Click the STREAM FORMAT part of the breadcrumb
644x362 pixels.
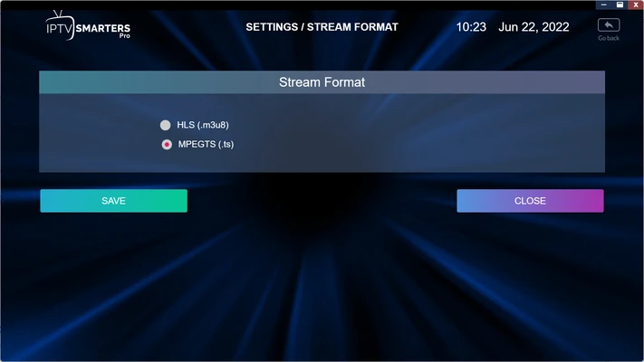(x=352, y=27)
